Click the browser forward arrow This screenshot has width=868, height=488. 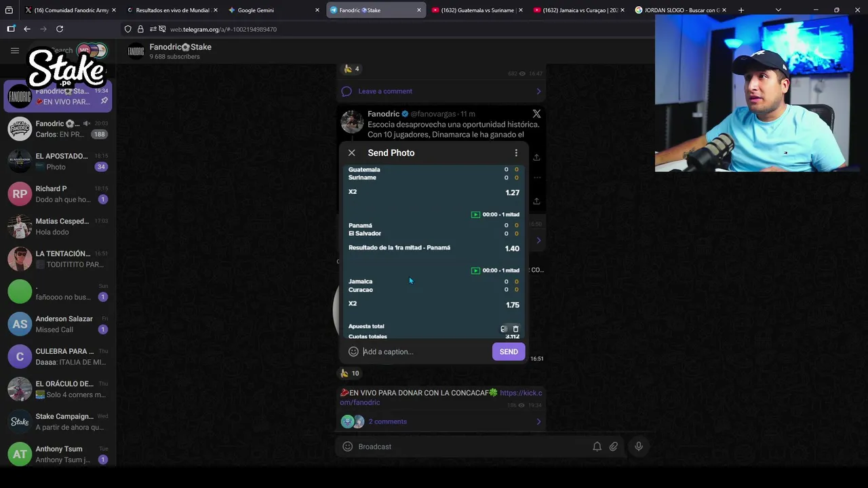tap(43, 29)
